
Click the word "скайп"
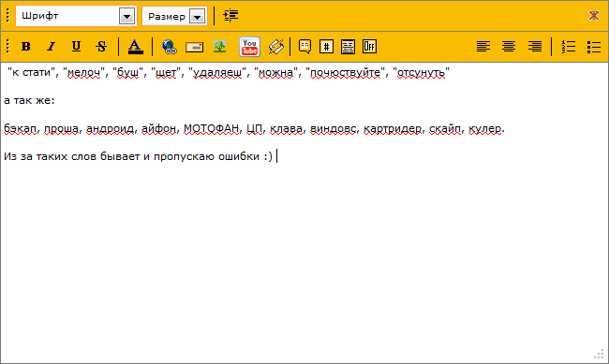[x=445, y=128]
